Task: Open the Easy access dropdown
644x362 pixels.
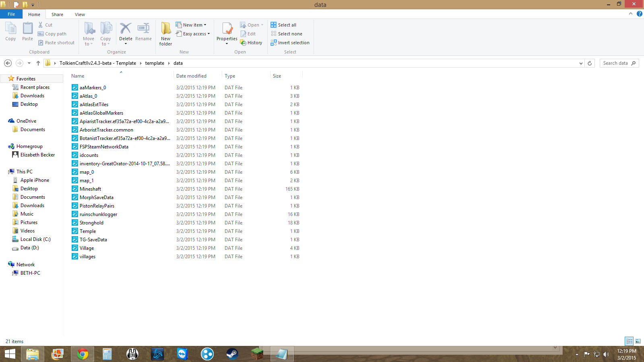Action: (x=193, y=34)
